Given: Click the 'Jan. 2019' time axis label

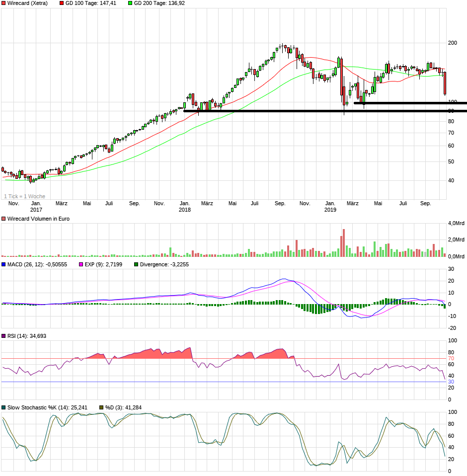Looking at the screenshot, I should (x=330, y=206).
